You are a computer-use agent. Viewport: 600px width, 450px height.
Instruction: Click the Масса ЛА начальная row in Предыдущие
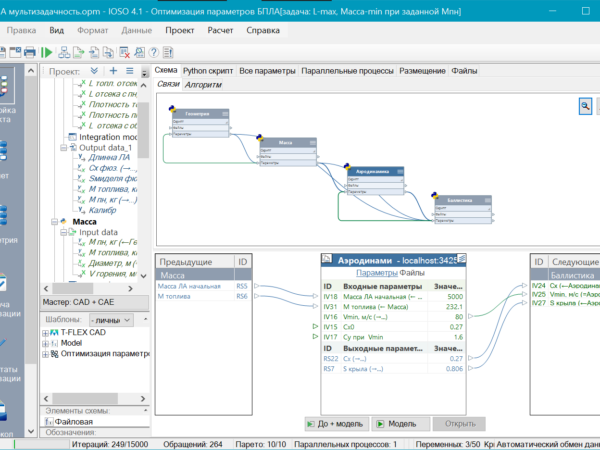click(x=203, y=286)
